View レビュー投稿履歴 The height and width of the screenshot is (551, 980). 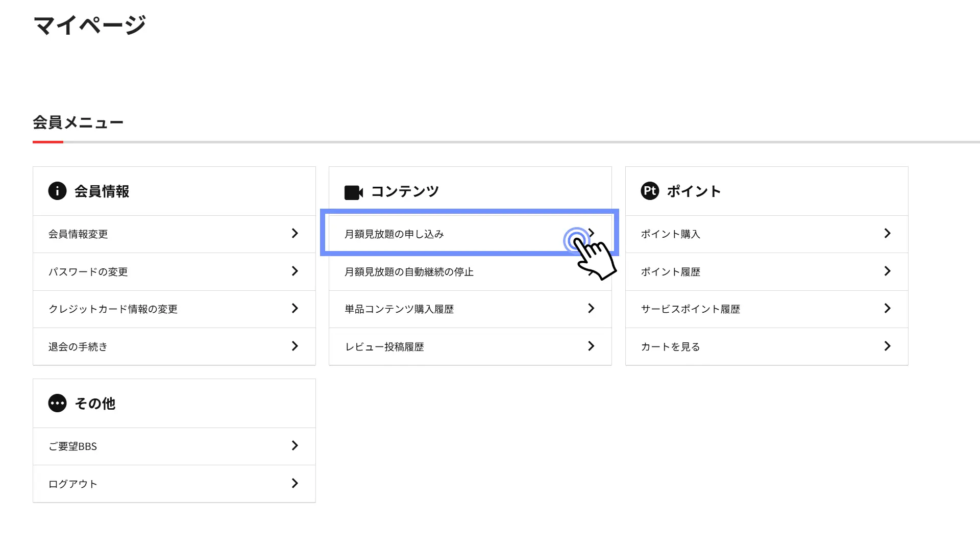click(470, 346)
